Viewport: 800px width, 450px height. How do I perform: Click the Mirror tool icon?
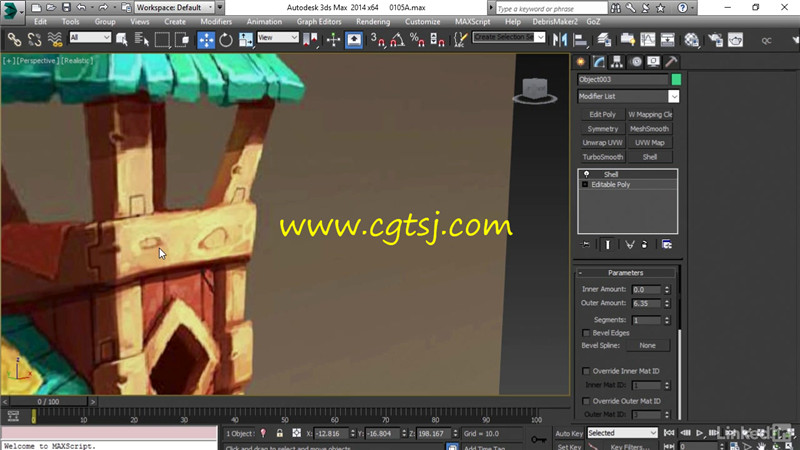click(x=560, y=40)
